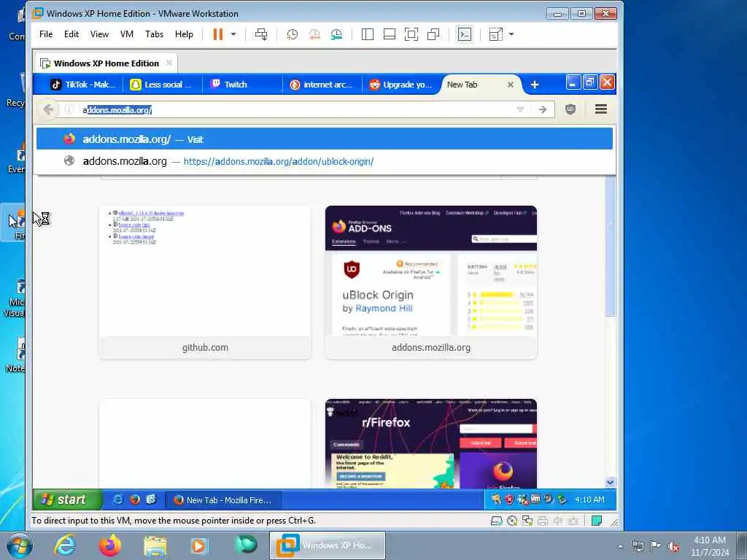
Task: Click the VMware stretch guest display icon
Action: [495, 34]
